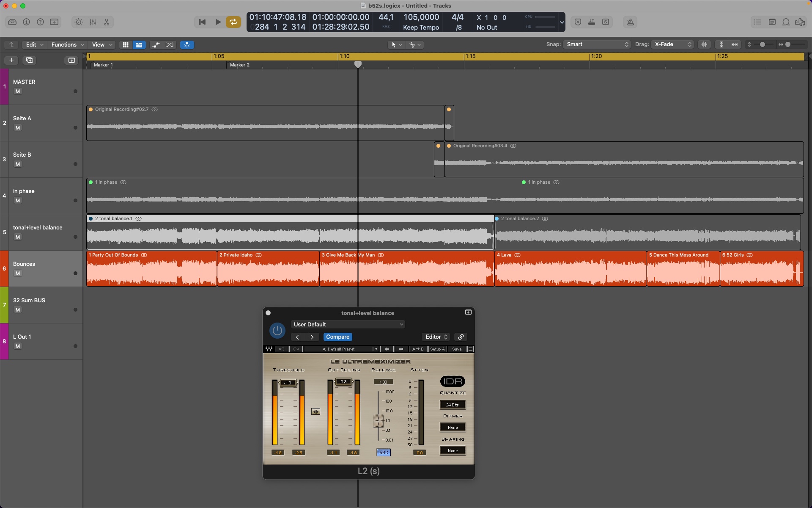Screen dimensions: 812x508
Task: Open Smart Controls dial icon
Action: [79, 22]
